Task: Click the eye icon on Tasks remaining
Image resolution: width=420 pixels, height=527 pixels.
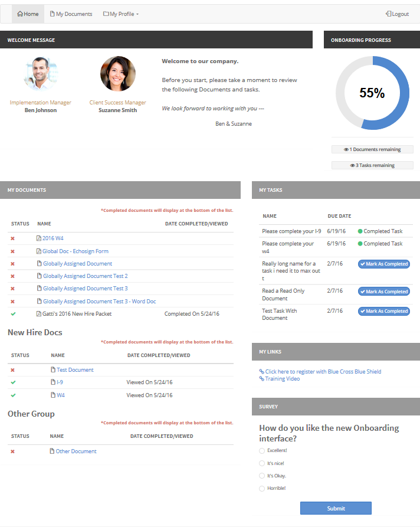Action: click(x=353, y=165)
